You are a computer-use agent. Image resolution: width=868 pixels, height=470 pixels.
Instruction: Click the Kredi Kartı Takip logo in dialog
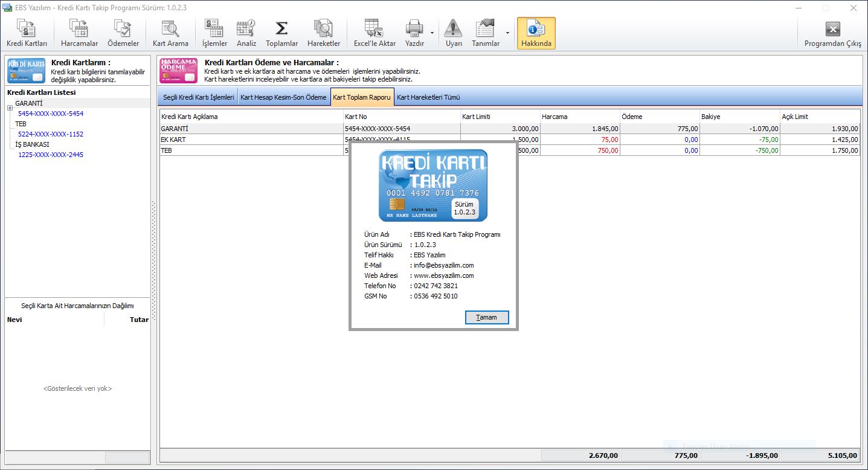[432, 185]
